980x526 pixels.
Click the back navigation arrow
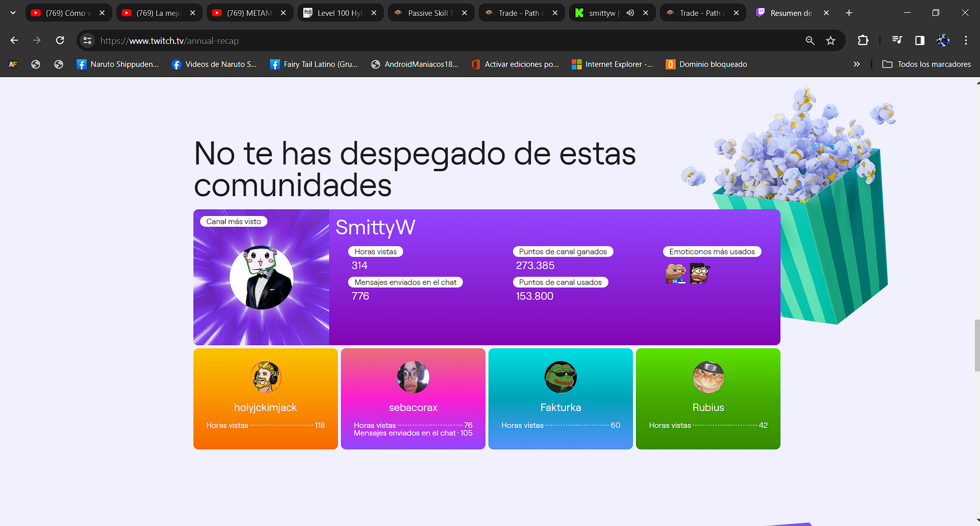[14, 40]
